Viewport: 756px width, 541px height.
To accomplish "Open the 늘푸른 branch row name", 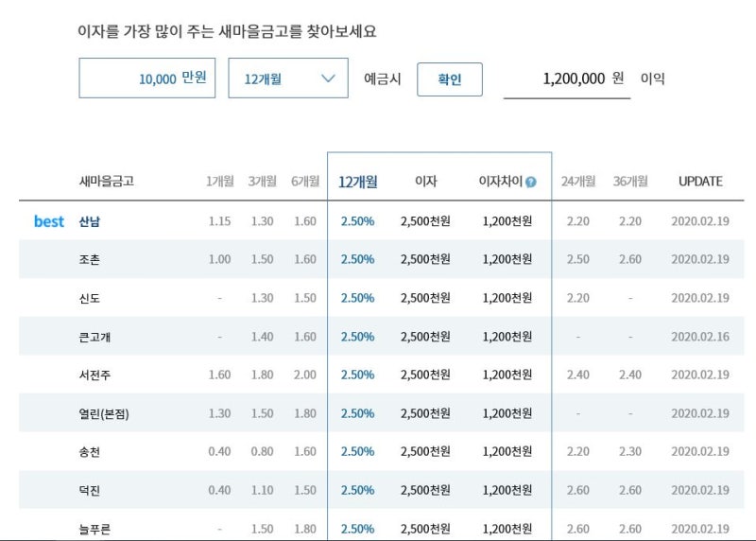I will pos(95,529).
